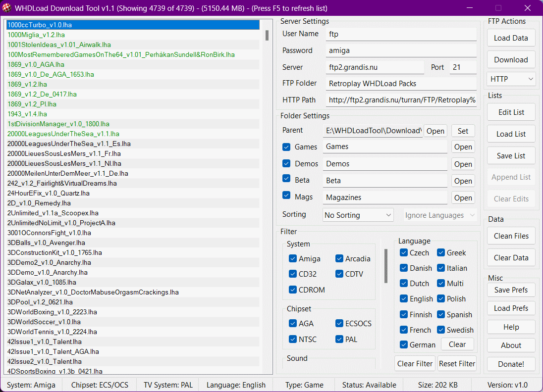Viewport: 543px width, 392px height.
Task: Open the No Sorting dropdown
Action: tap(358, 215)
